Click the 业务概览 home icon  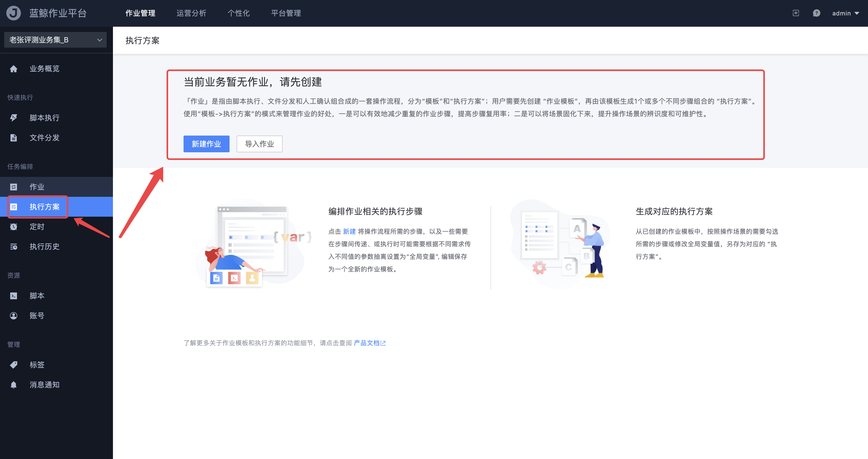[x=14, y=69]
